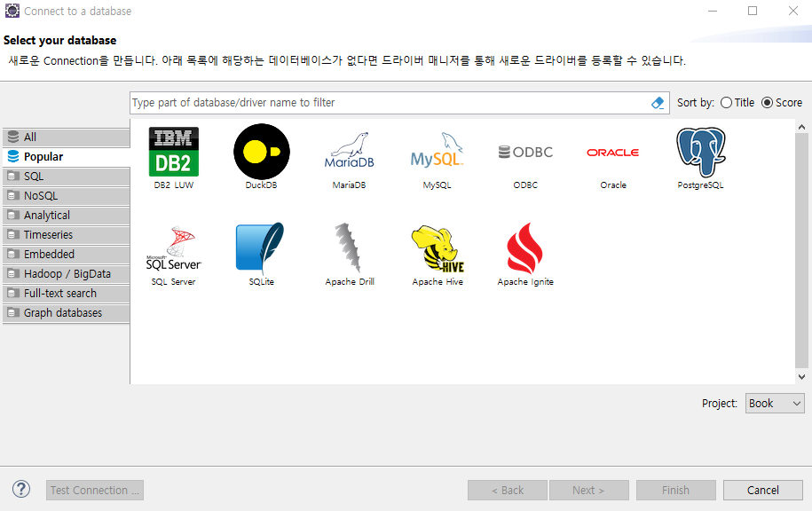The image size is (812, 511).
Task: Switch to Full-text search category
Action: 67,294
